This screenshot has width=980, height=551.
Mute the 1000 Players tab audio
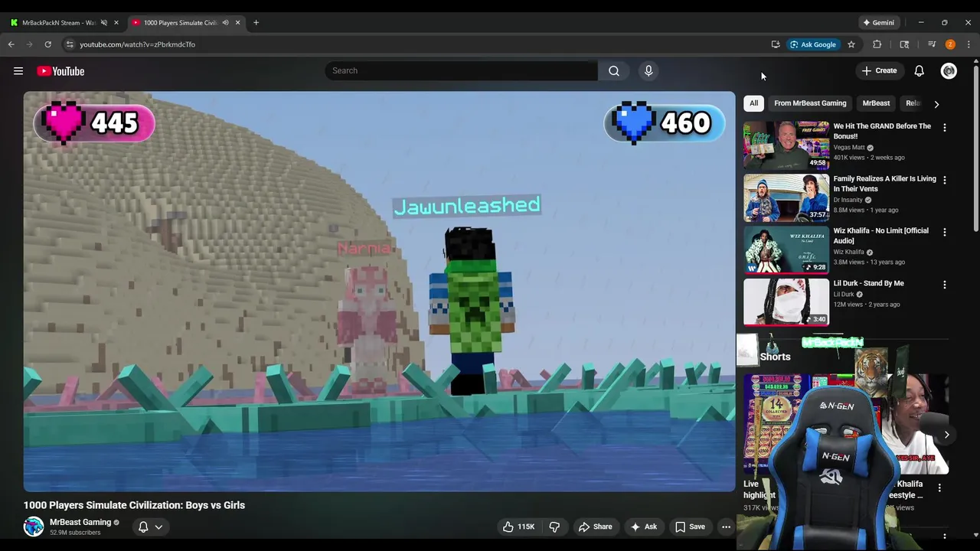[225, 22]
